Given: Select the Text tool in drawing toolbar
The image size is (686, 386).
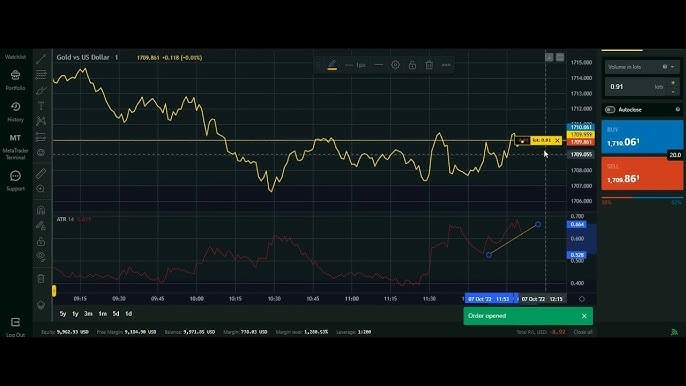Looking at the screenshot, I should point(41,106).
